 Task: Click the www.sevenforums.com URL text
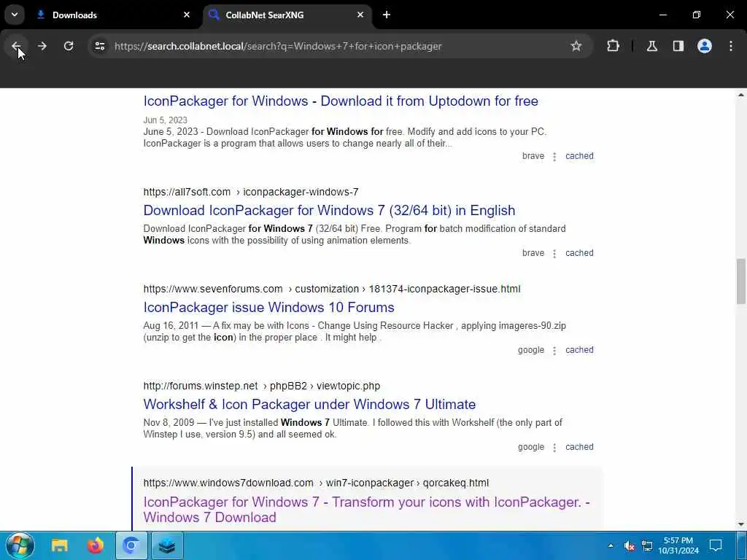pos(213,289)
